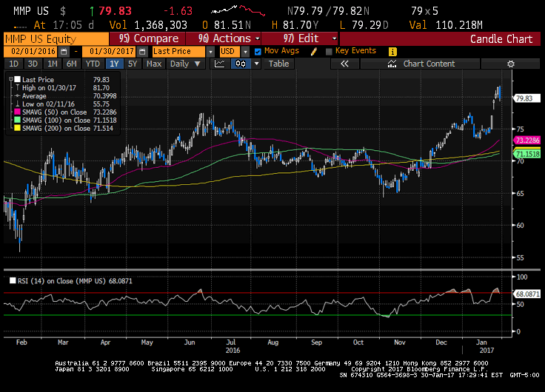Click the Jun month label on time axis
This screenshot has width=545, height=392.
click(x=190, y=342)
